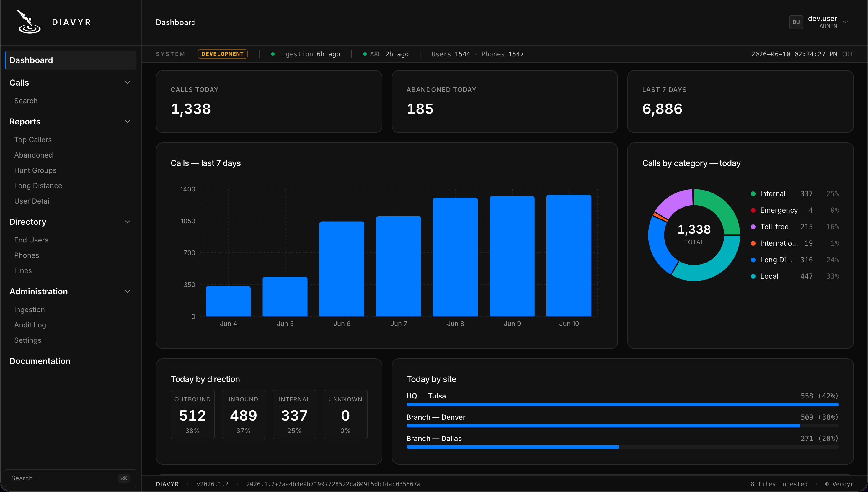Image resolution: width=868 pixels, height=492 pixels.
Task: Click the timestamp 2026-06-10 02:24:27 PM
Action: (794, 54)
